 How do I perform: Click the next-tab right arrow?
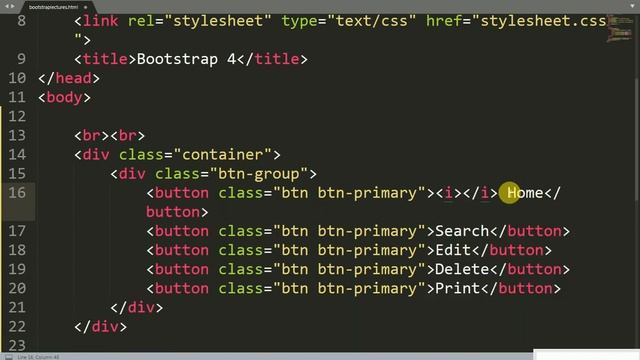point(13,6)
